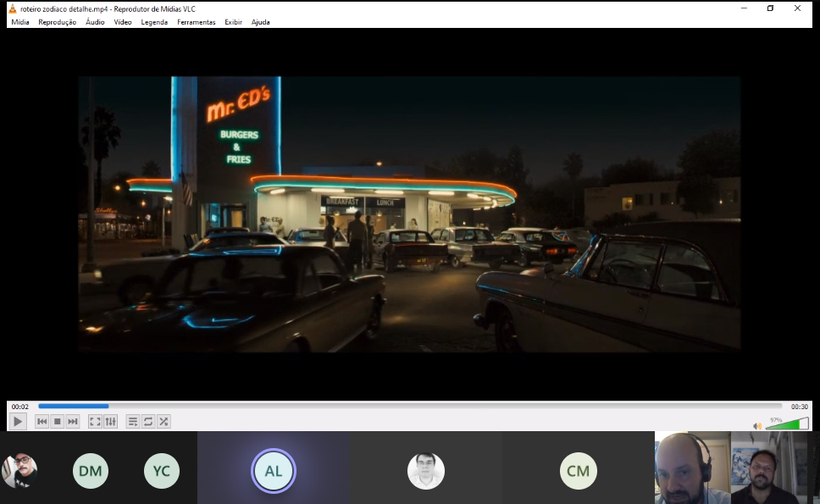The image size is (820, 504).
Task: Open the Vídeo menu
Action: [x=122, y=22]
